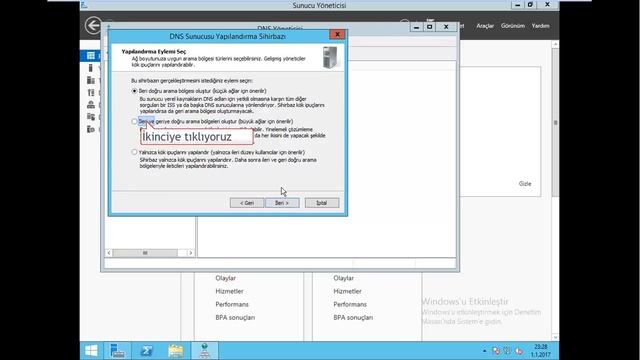The height and width of the screenshot is (360, 640).
Task: Click the '< Geri' back button in wizard
Action: pyautogui.click(x=247, y=203)
